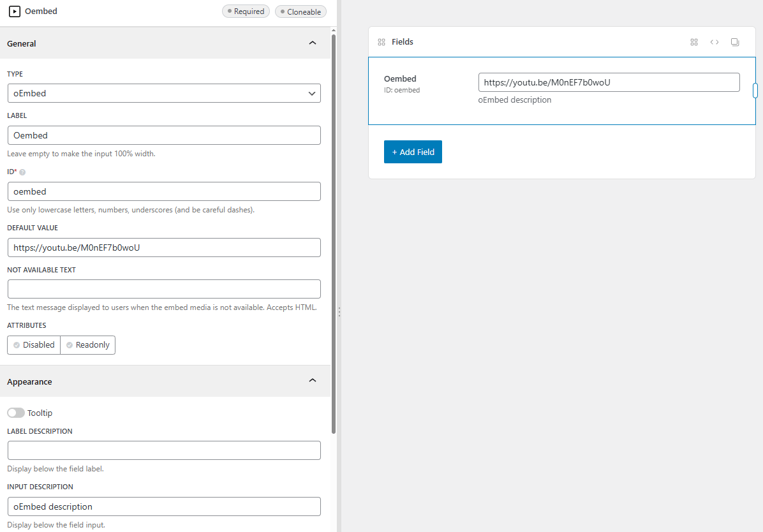Toggle the Cloneable option
This screenshot has width=763, height=532.
click(x=300, y=11)
